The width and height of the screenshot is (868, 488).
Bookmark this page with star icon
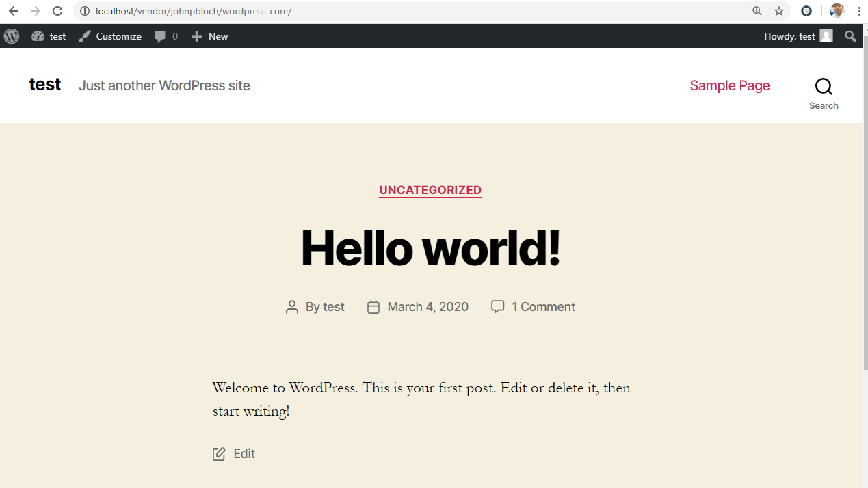pyautogui.click(x=779, y=11)
